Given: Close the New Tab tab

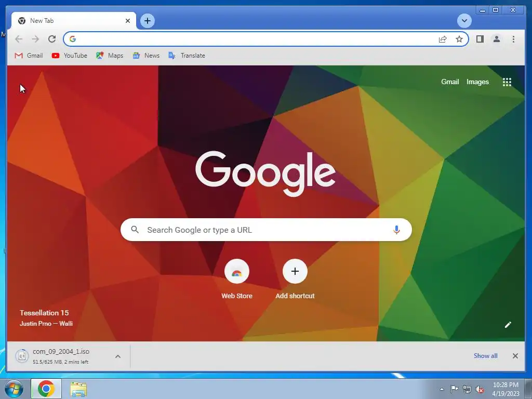Looking at the screenshot, I should 128,21.
